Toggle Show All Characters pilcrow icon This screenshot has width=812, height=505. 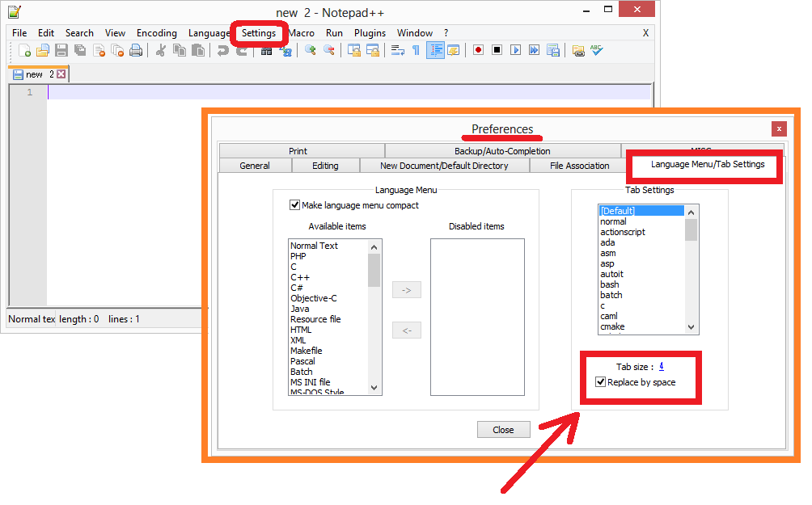point(416,50)
